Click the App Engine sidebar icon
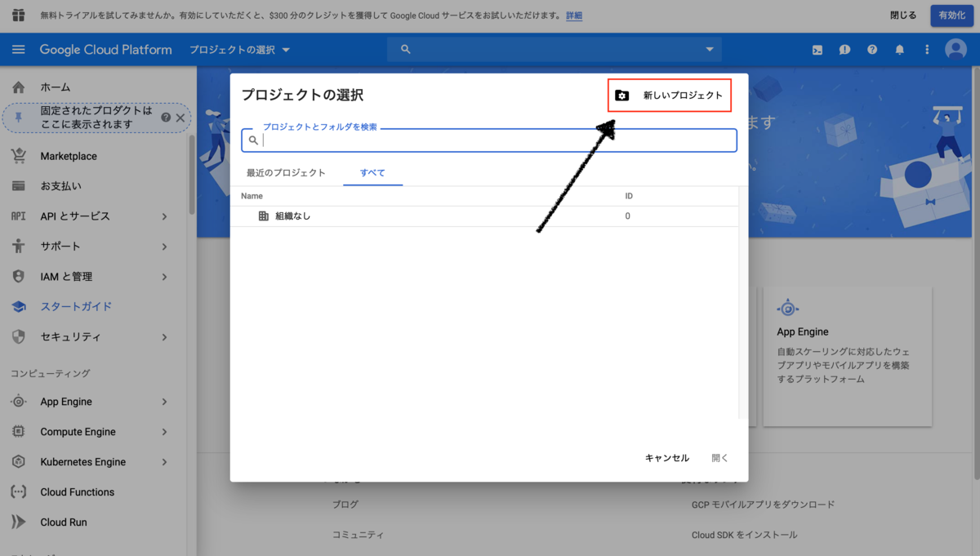Screen dimensions: 980x556 coord(18,402)
